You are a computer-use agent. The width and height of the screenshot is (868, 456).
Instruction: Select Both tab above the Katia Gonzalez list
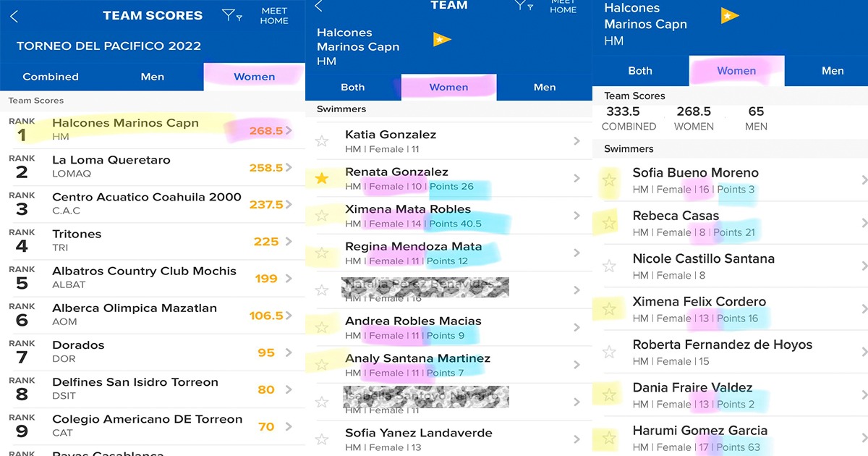point(353,87)
